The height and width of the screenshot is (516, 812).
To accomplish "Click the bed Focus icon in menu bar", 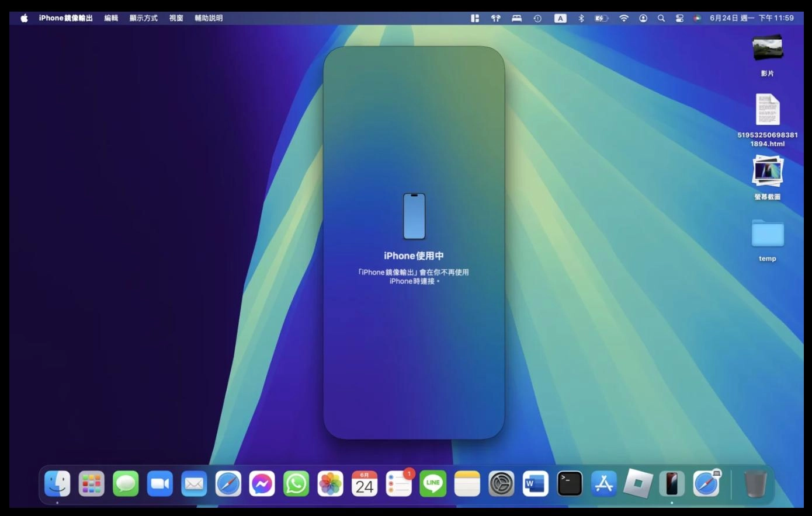I will click(516, 18).
